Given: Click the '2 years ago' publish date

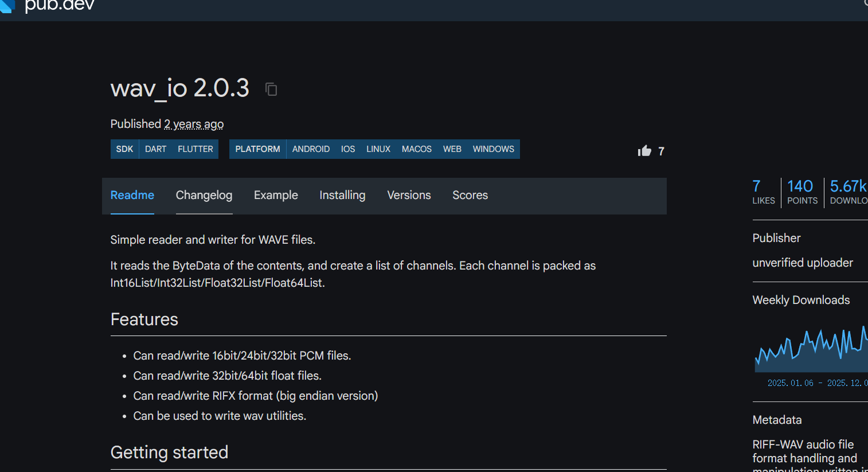Looking at the screenshot, I should 194,124.
